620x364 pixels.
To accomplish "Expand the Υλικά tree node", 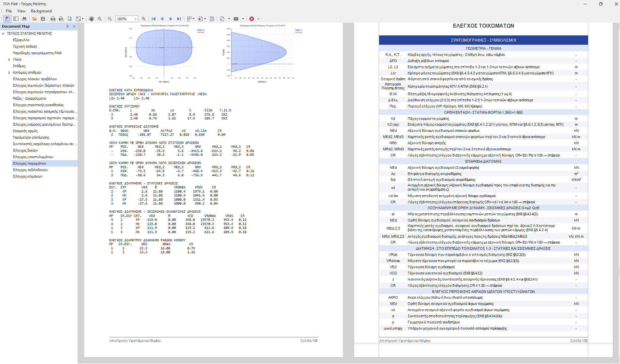I will pyautogui.click(x=9, y=59).
